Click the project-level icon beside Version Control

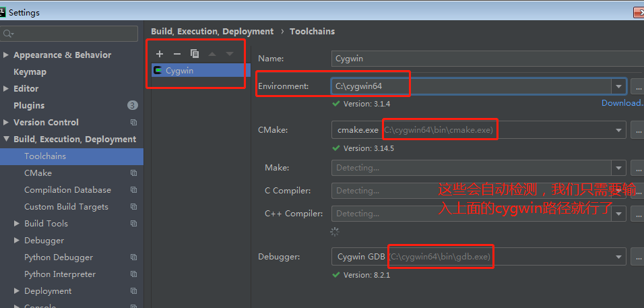coord(133,123)
